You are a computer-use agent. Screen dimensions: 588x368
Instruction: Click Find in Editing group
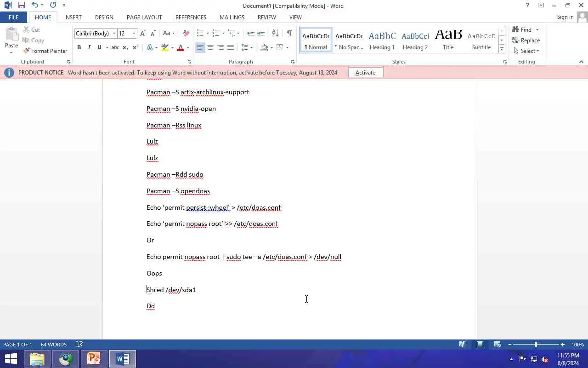[522, 29]
